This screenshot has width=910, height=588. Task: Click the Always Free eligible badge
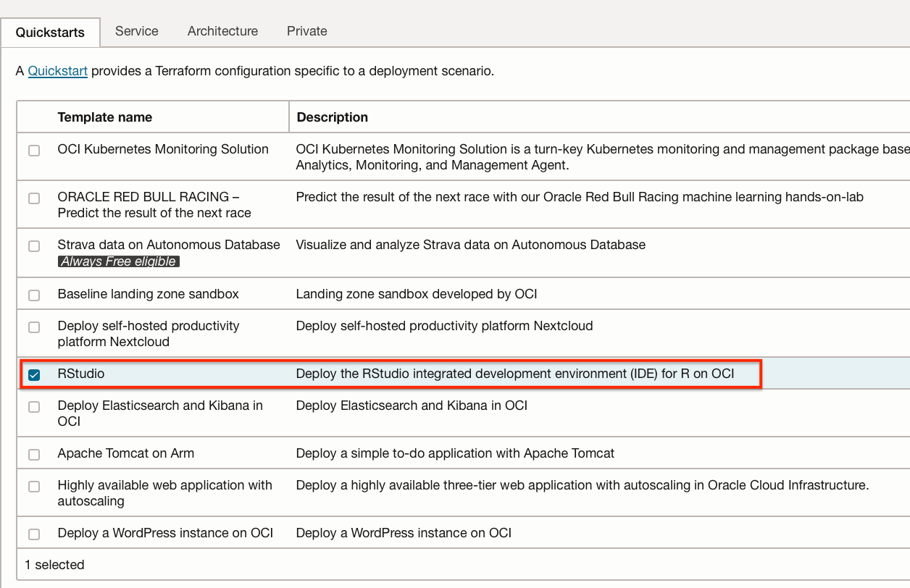[x=119, y=261]
